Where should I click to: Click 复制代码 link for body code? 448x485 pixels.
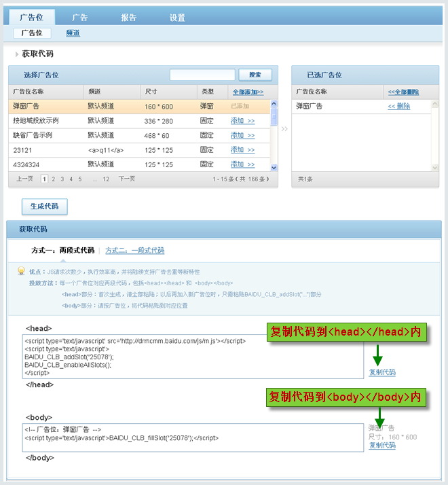(382, 445)
